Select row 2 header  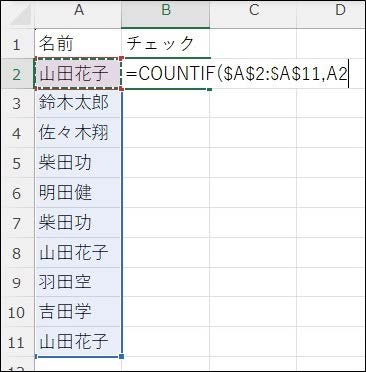click(x=17, y=73)
